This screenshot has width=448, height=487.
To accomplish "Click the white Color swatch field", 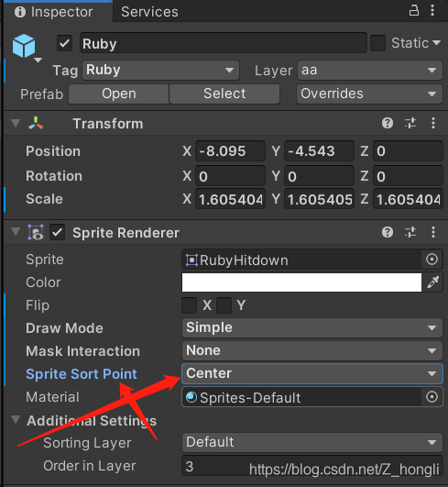I will click(301, 282).
